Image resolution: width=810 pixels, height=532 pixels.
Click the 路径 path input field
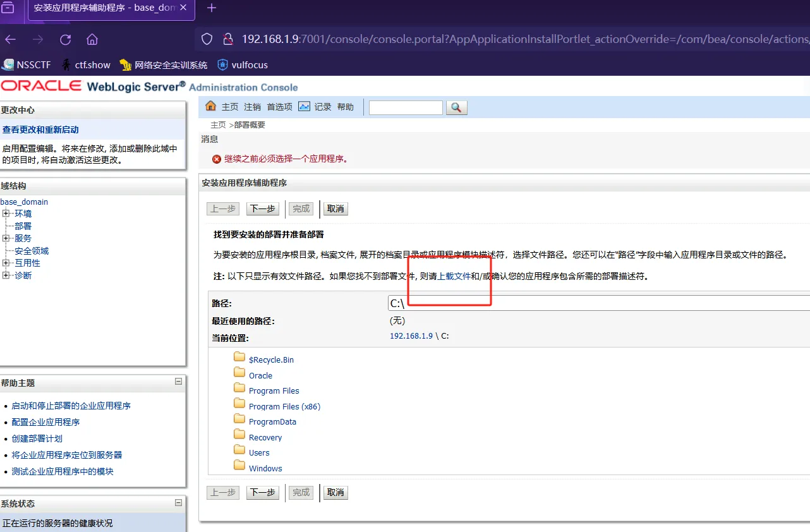click(x=599, y=303)
